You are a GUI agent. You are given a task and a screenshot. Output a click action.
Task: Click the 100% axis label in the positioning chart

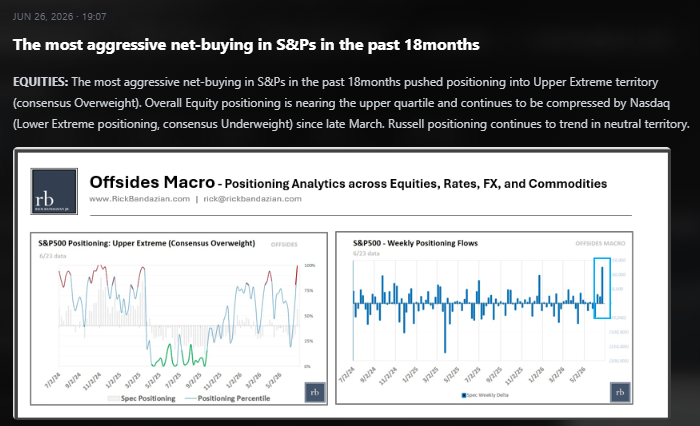pyautogui.click(x=309, y=266)
